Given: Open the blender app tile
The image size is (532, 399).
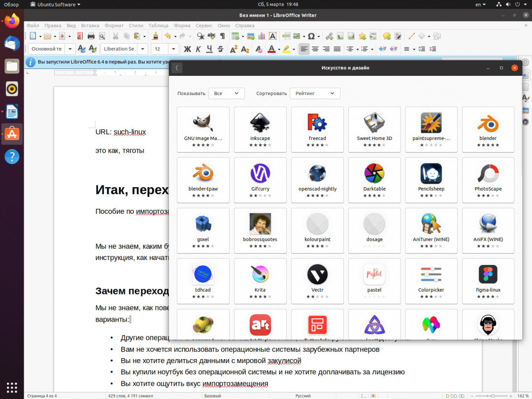Looking at the screenshot, I should point(488,129).
